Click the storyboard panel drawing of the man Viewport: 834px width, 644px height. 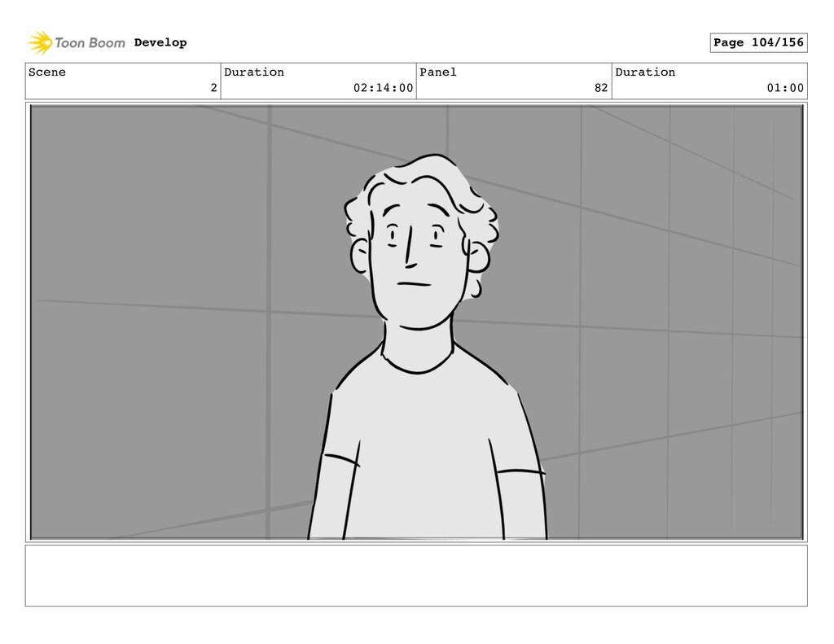[x=416, y=322]
